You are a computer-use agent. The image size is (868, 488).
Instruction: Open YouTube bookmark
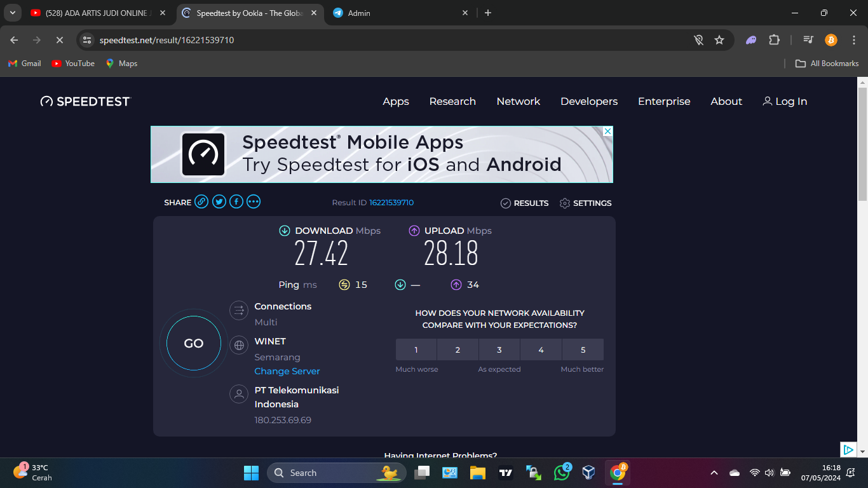(73, 64)
